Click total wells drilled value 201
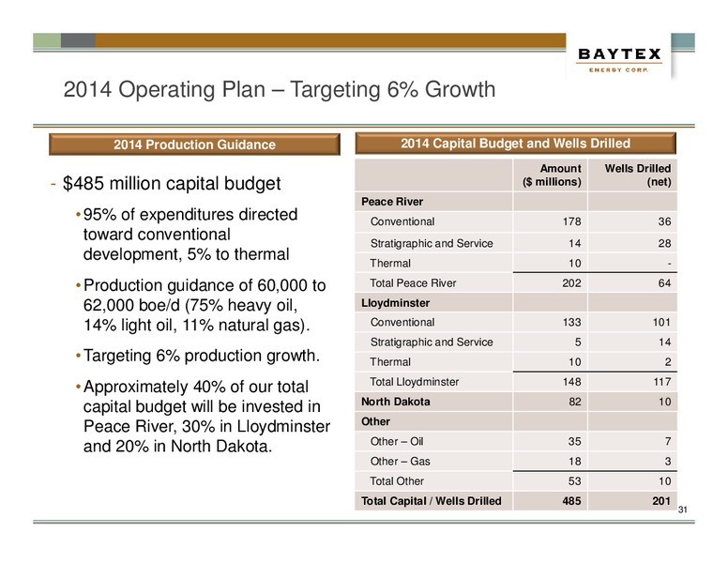 point(661,501)
